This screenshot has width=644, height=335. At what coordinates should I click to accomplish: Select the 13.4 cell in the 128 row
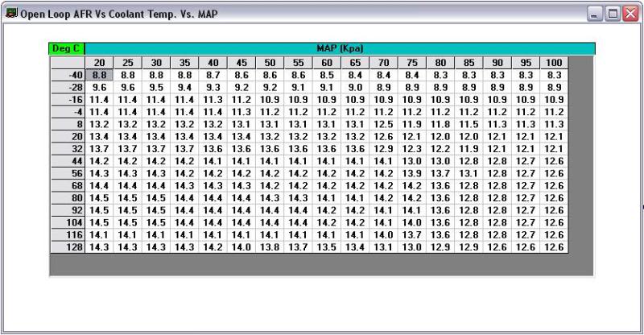355,247
